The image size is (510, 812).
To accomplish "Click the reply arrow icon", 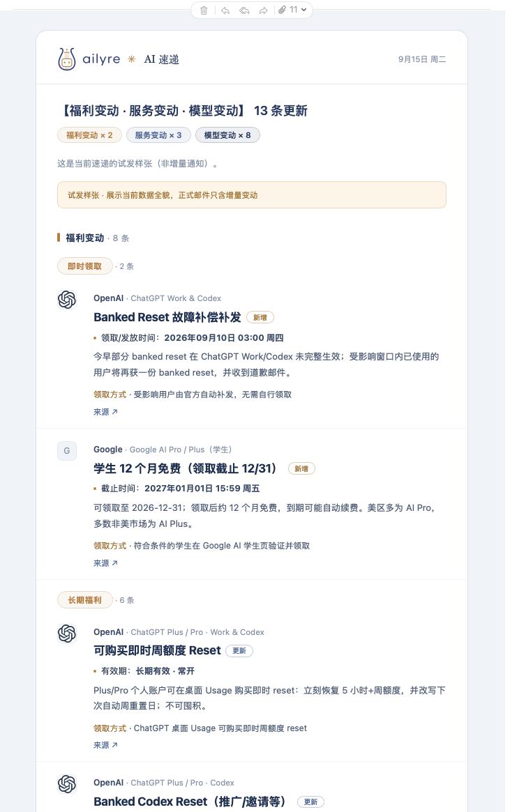I will click(225, 10).
